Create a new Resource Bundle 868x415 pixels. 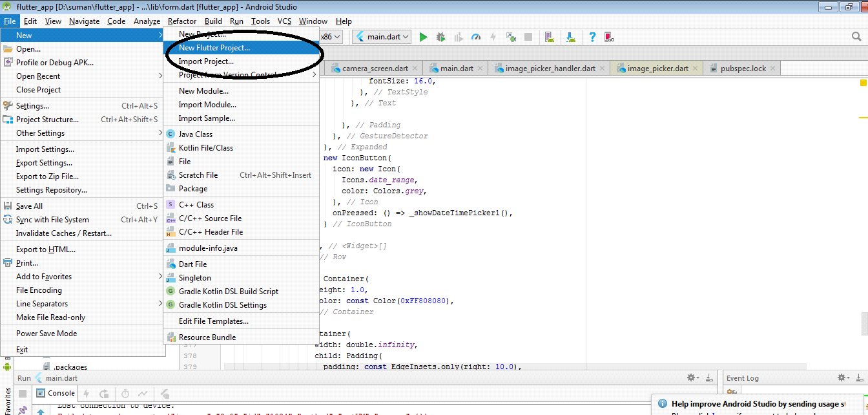coord(241,337)
